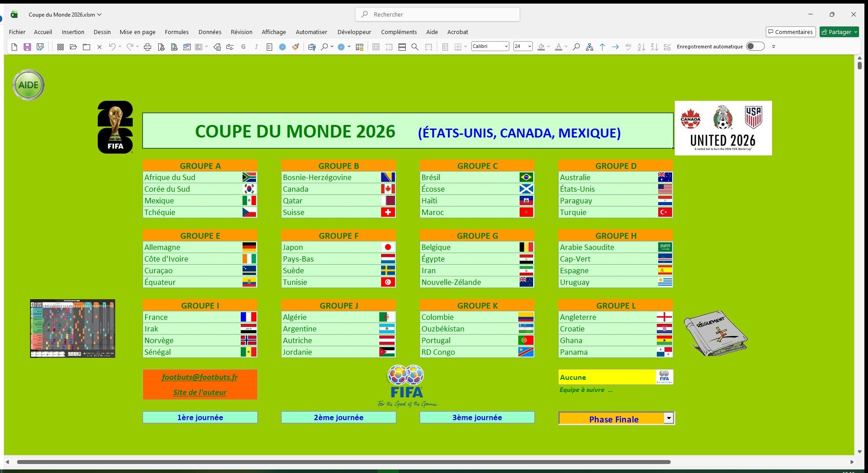This screenshot has width=868, height=473.
Task: Click the 1ère journée button
Action: (200, 417)
